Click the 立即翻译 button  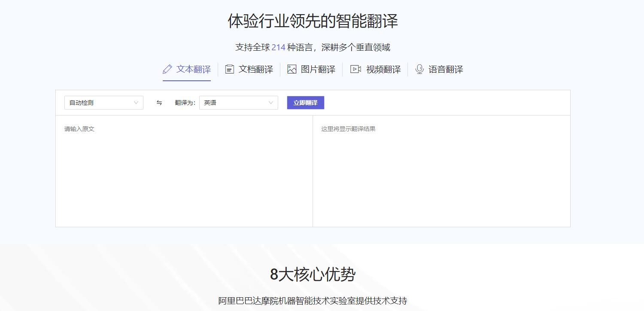tap(305, 102)
